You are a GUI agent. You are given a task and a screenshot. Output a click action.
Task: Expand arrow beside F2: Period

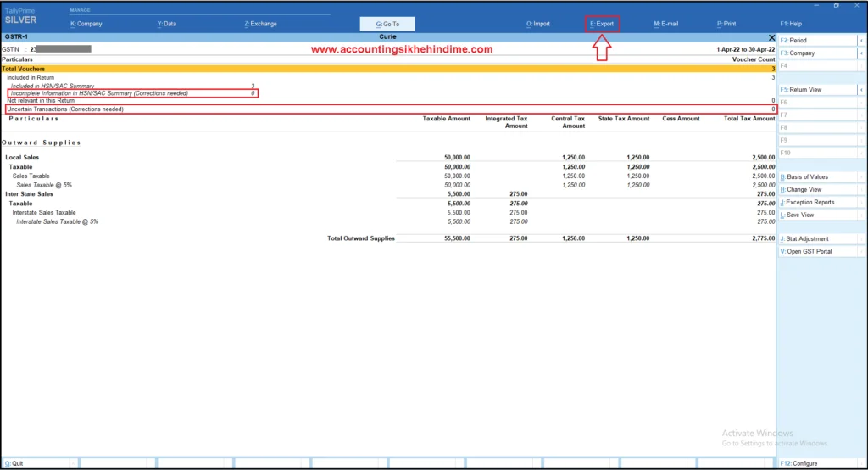[861, 41]
